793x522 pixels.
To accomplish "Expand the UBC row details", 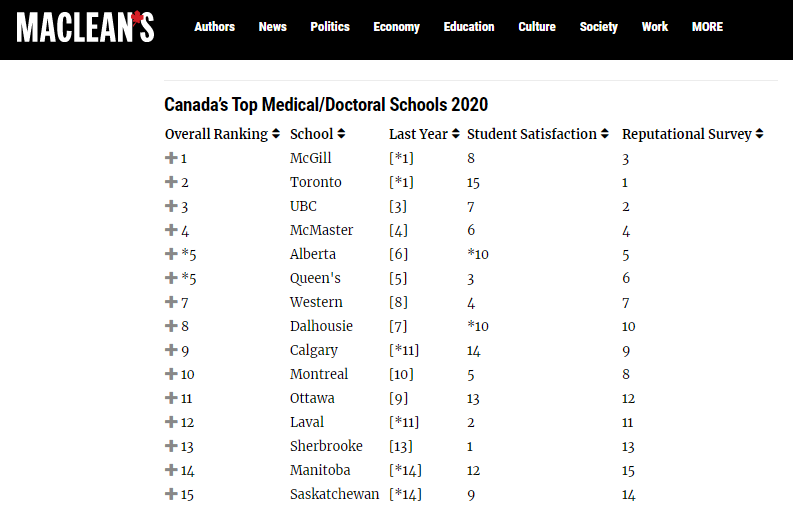I will pos(171,206).
